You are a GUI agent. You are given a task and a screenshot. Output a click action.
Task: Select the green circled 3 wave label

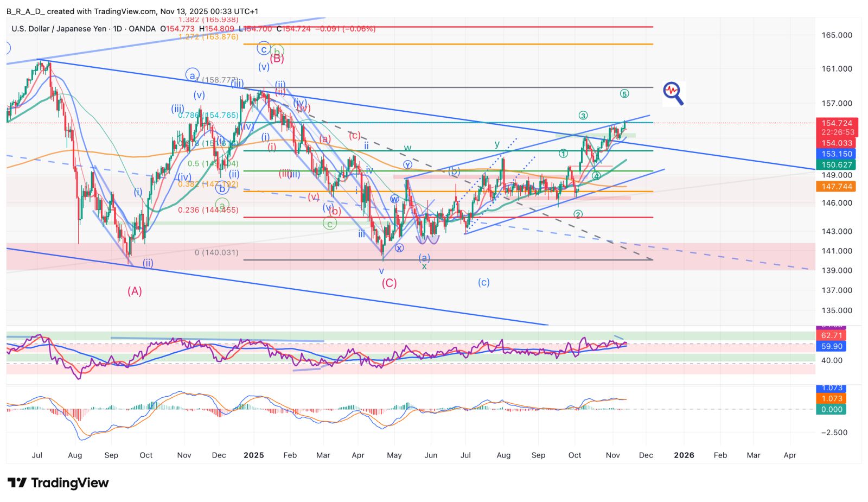[583, 116]
